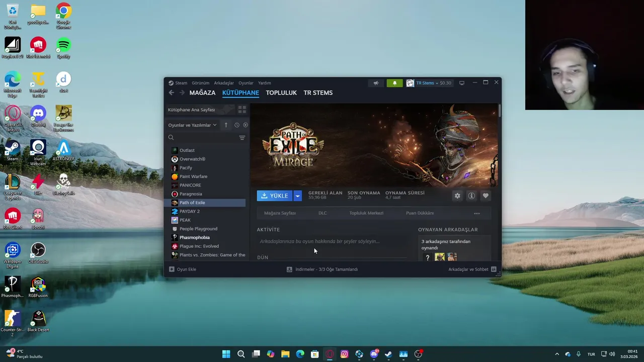Open OBS Studio desktop shortcut
Image resolution: width=644 pixels, height=362 pixels.
point(38,253)
